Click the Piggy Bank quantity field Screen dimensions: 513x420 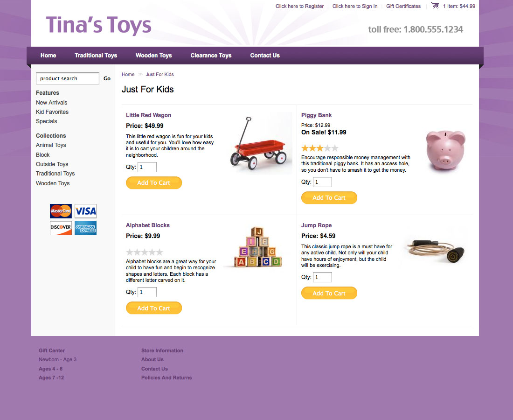[323, 182]
